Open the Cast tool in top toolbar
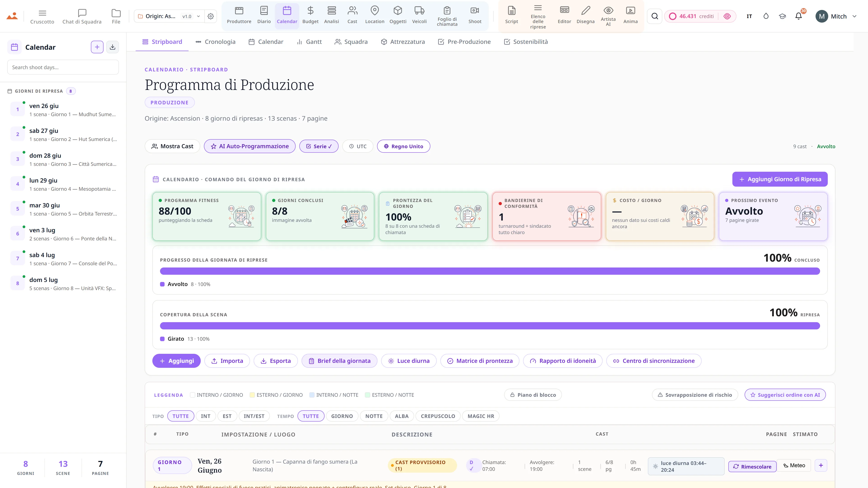The image size is (868, 488). [352, 16]
